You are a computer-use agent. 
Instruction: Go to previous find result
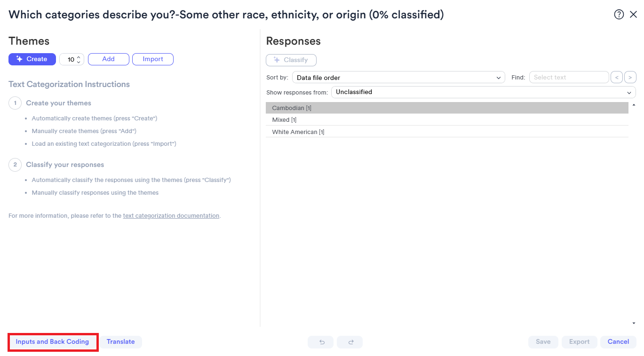click(616, 77)
